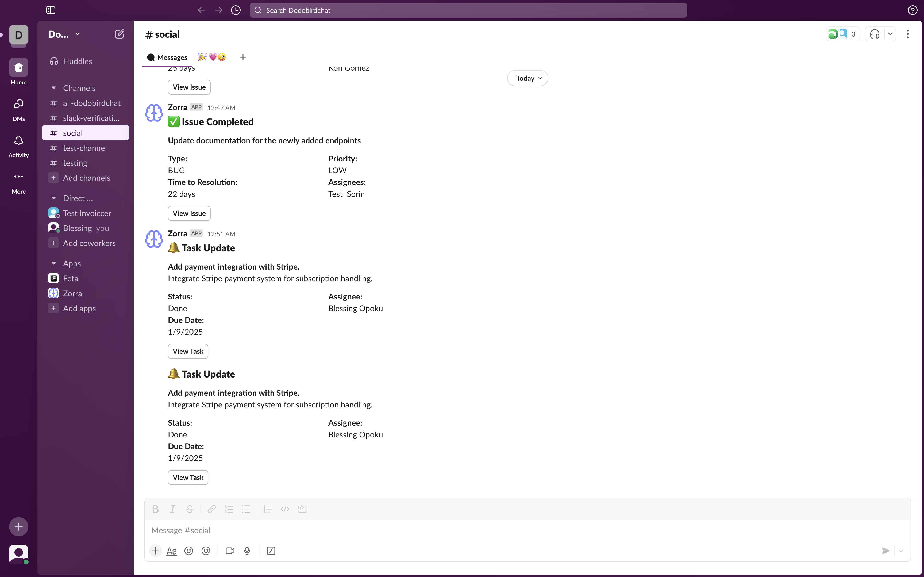924x577 pixels.
Task: Open the test-channel channel
Action: coord(85,148)
